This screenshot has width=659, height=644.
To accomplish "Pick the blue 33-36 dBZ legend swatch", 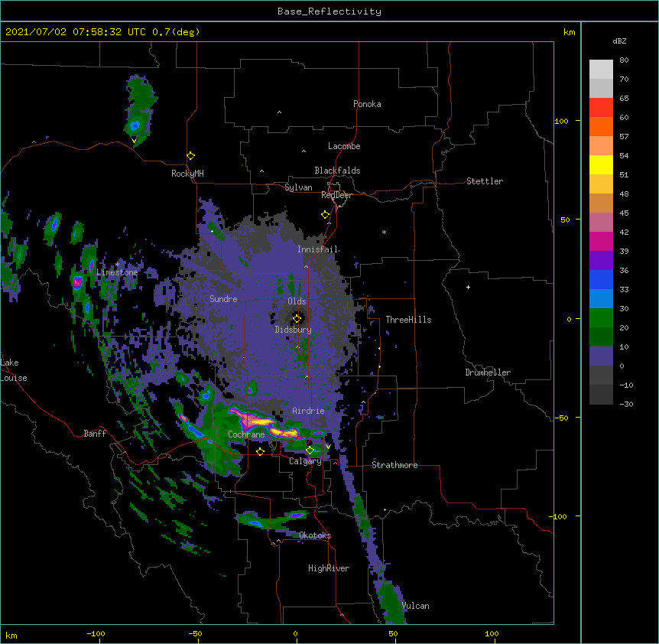I will click(601, 279).
